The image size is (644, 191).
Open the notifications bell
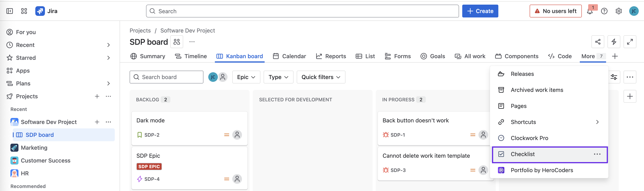click(590, 11)
